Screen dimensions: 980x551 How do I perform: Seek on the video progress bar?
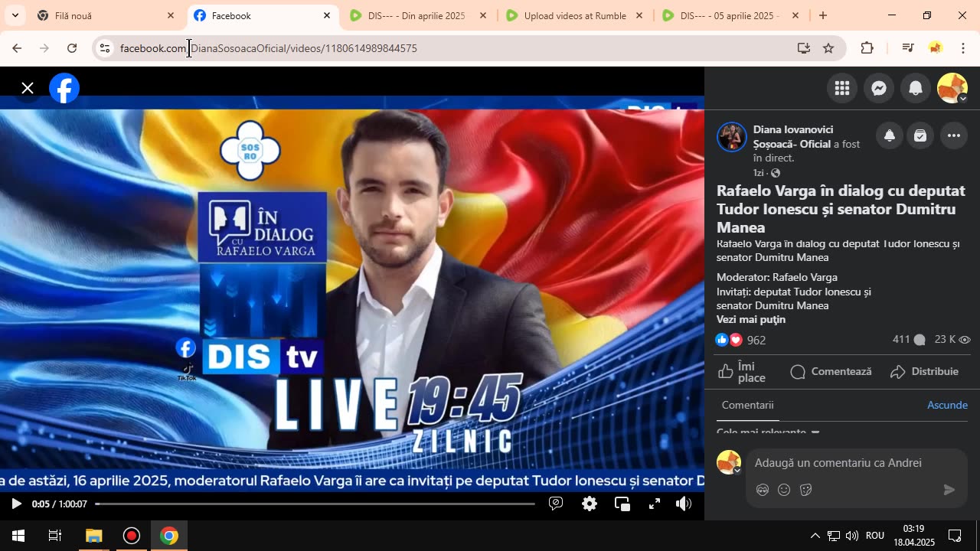(315, 504)
